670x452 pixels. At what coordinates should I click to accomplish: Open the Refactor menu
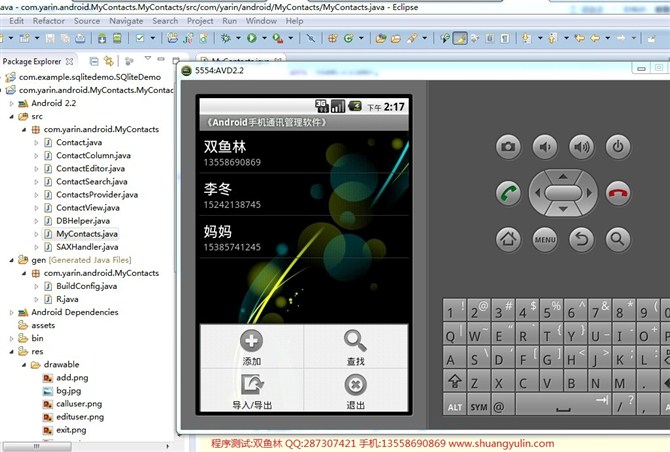(49, 20)
